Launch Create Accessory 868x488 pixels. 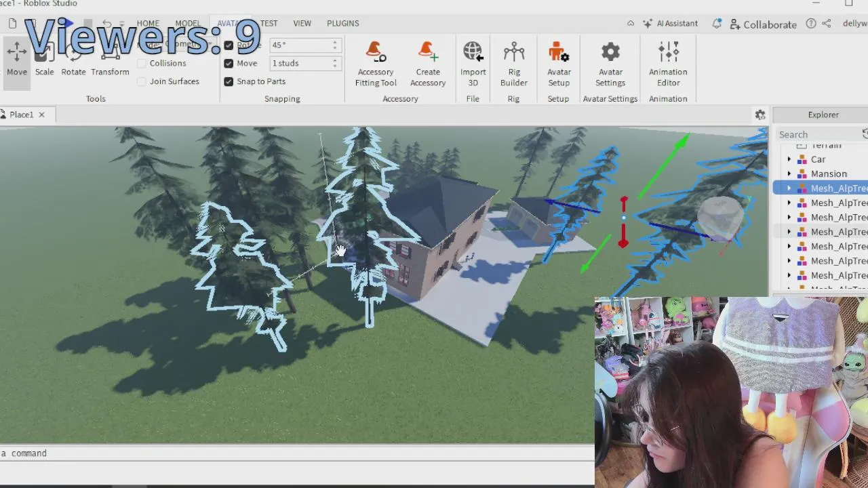428,64
